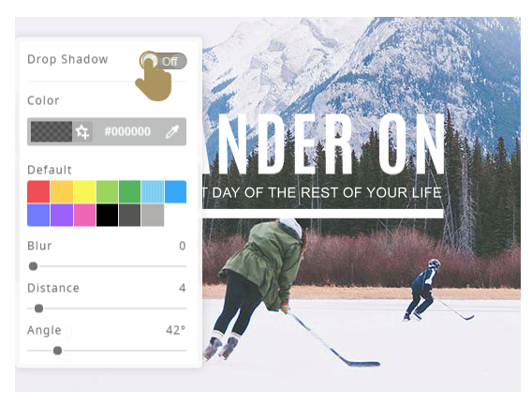
Task: Click the eyedropper color picker icon
Action: 172,131
